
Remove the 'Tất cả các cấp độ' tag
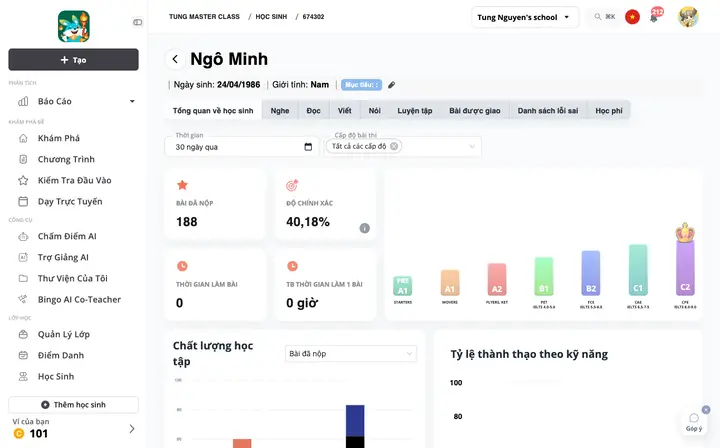click(394, 146)
